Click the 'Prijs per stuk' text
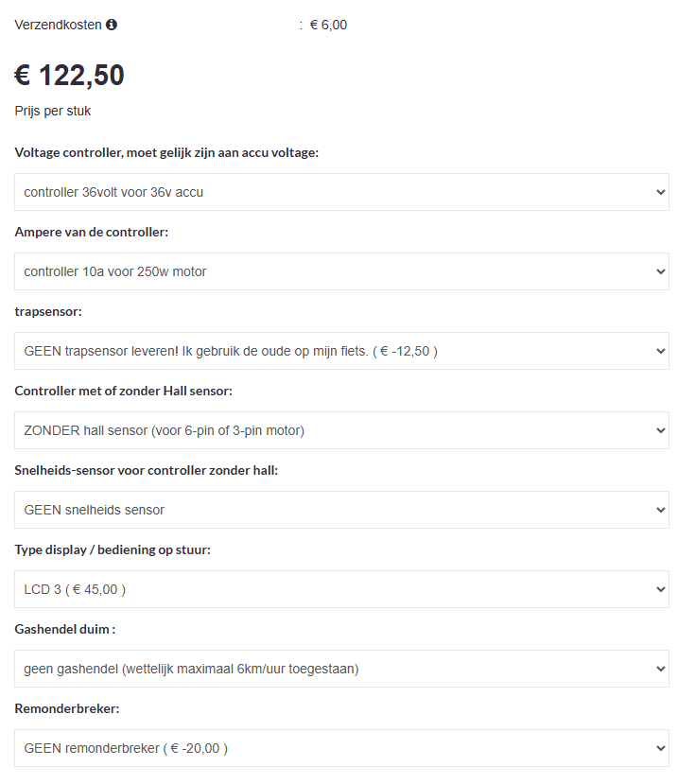The width and height of the screenshot is (695, 784). 53,111
